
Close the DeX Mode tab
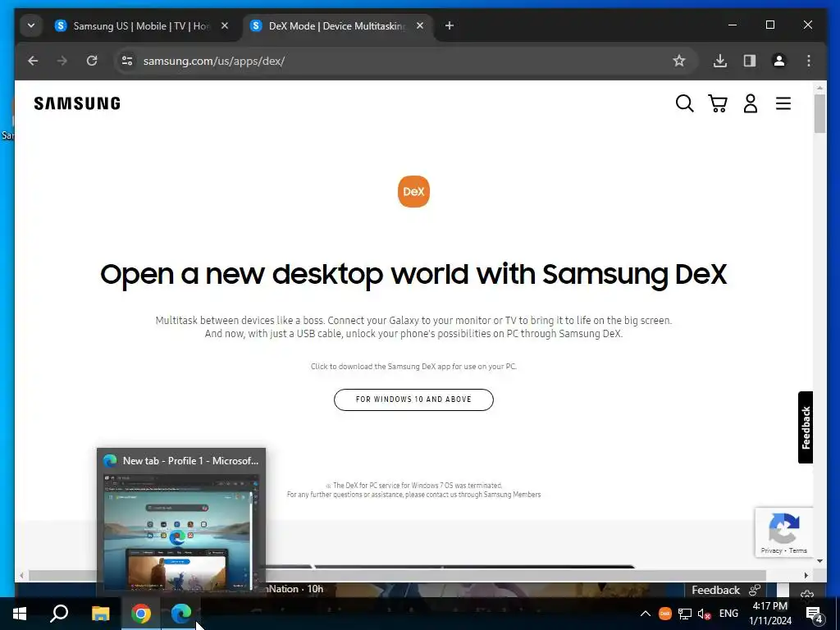click(420, 25)
